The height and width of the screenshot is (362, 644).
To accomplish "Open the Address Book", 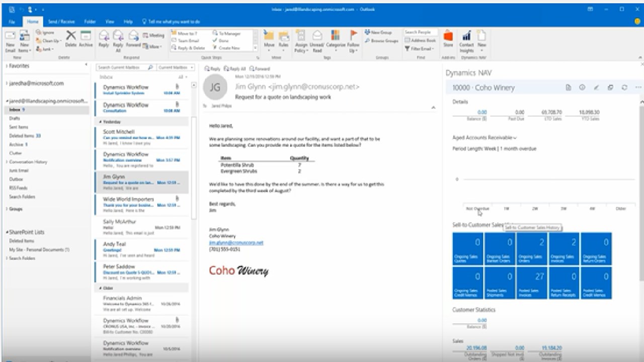I will click(x=420, y=40).
